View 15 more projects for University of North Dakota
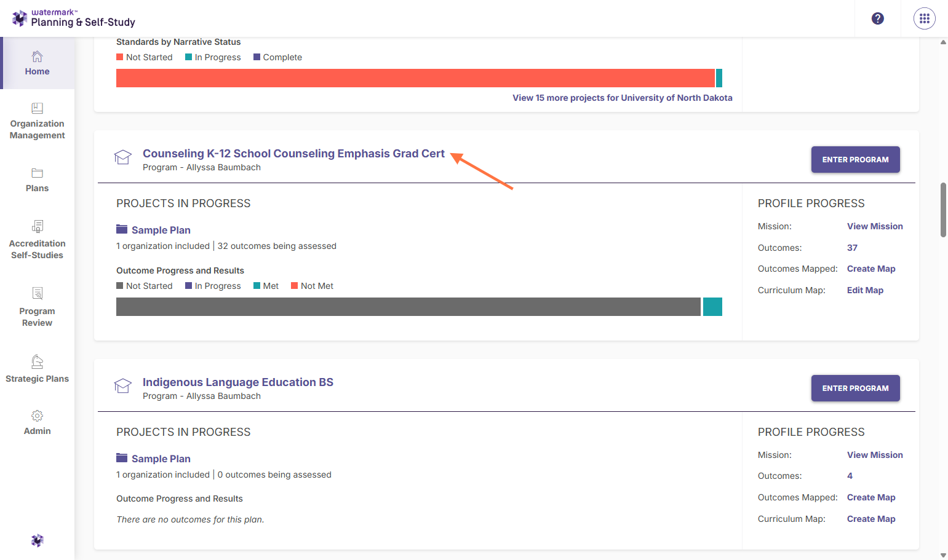948x560 pixels. (x=623, y=98)
